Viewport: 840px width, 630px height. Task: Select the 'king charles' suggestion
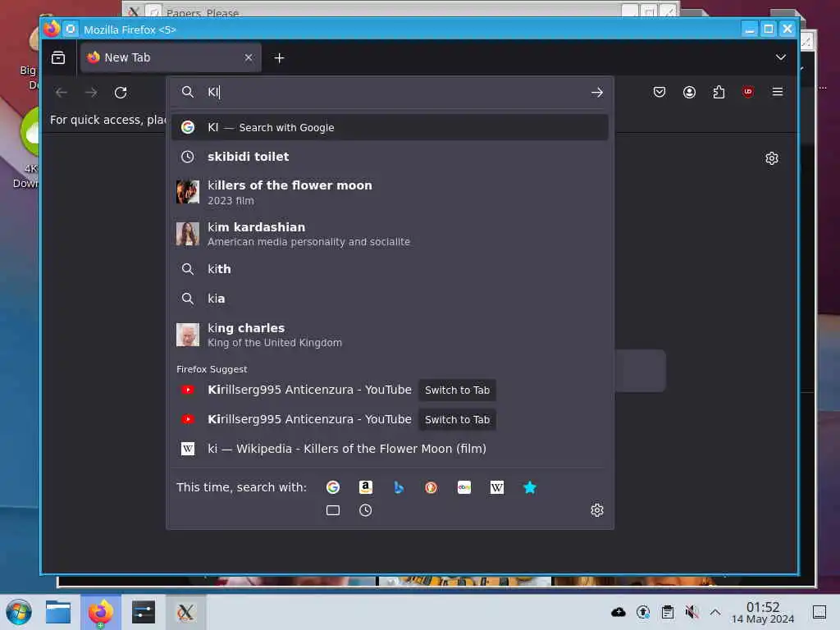[x=390, y=335]
